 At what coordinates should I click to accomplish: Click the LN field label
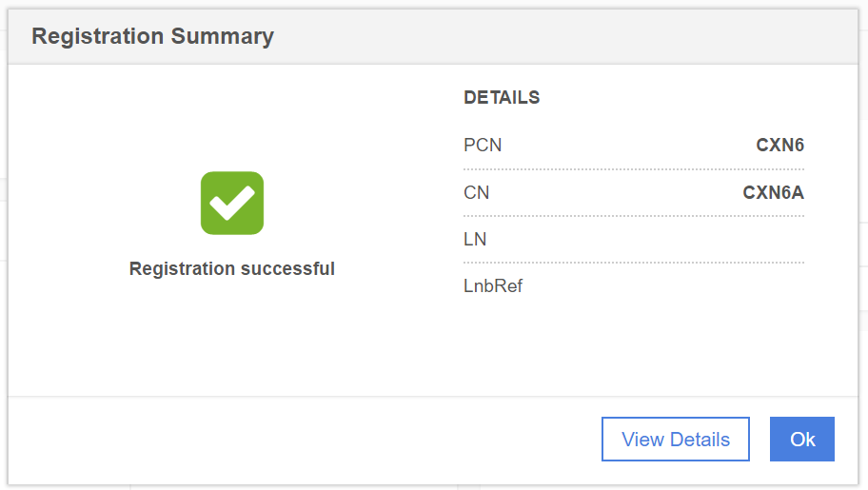[x=475, y=240]
